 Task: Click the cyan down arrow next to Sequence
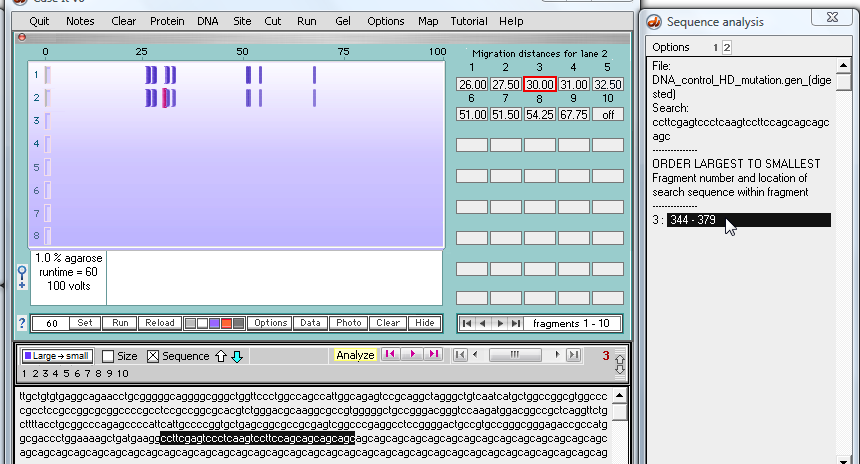(236, 356)
